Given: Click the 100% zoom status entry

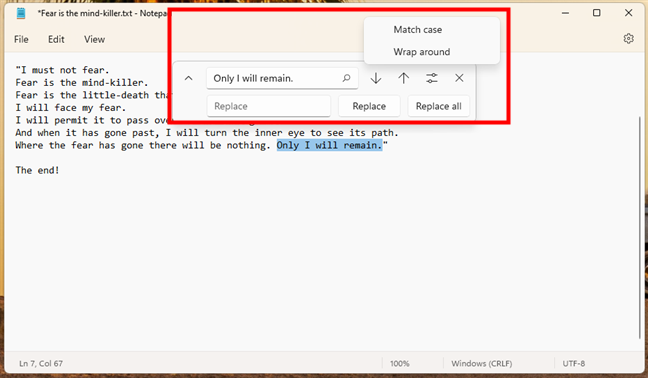Looking at the screenshot, I should point(400,364).
